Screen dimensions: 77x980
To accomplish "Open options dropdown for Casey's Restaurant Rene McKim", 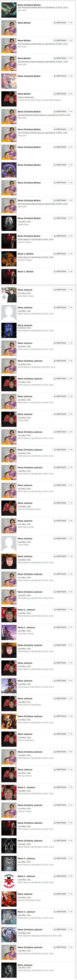I will coord(70,94).
